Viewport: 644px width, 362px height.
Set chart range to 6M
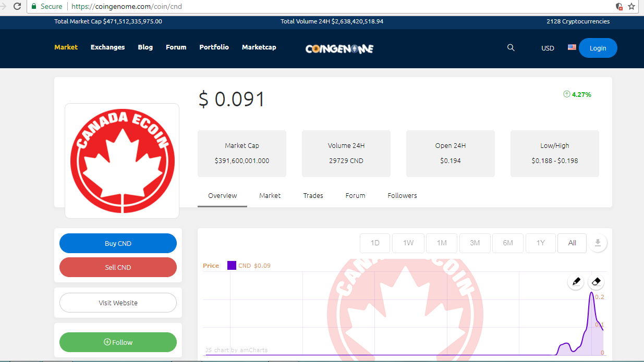tap(508, 243)
